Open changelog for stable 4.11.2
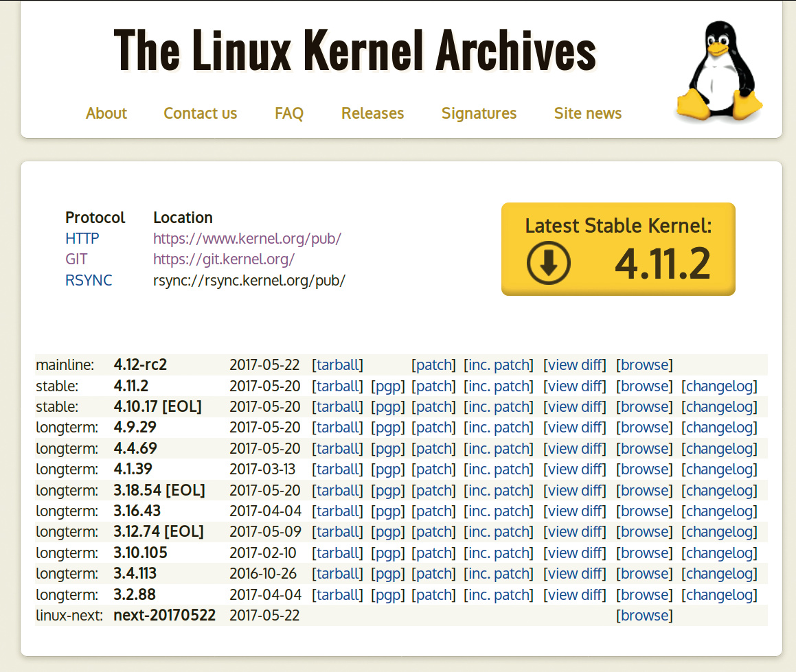 click(719, 386)
